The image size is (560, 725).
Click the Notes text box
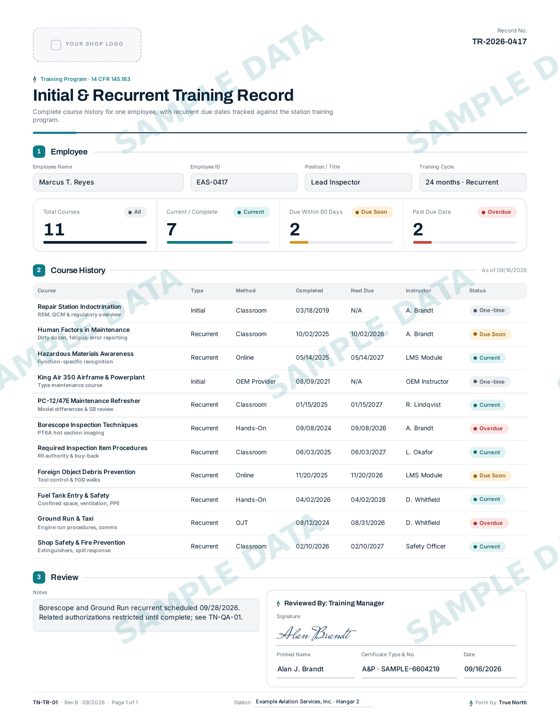click(x=146, y=614)
